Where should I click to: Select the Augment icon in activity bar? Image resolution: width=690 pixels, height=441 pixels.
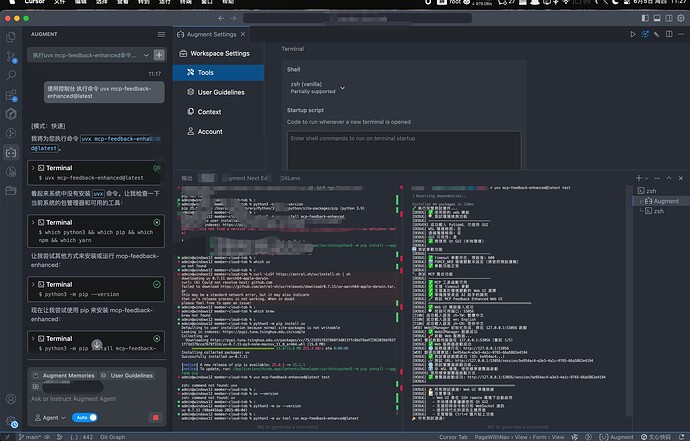11,152
